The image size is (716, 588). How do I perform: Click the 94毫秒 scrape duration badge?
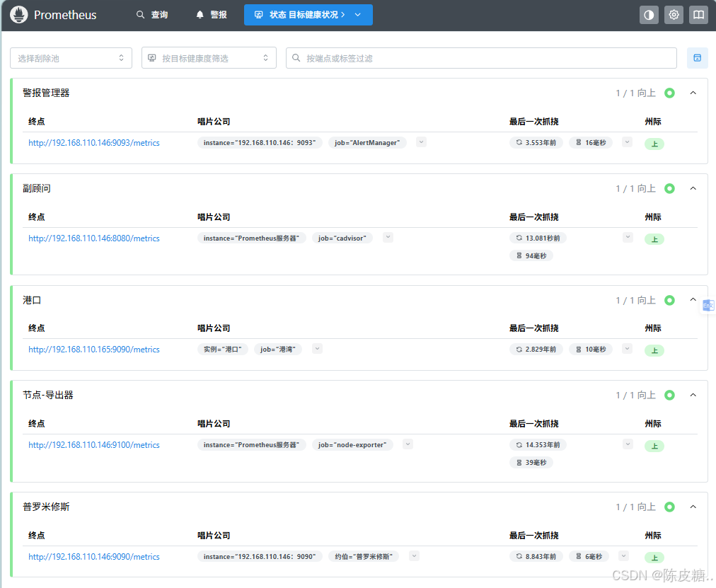pyautogui.click(x=531, y=256)
